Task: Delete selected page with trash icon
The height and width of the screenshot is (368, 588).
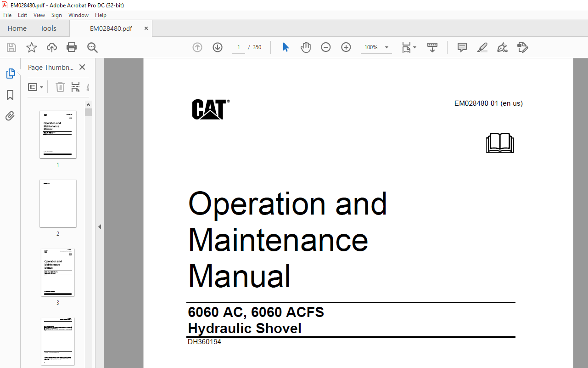Action: [x=60, y=87]
